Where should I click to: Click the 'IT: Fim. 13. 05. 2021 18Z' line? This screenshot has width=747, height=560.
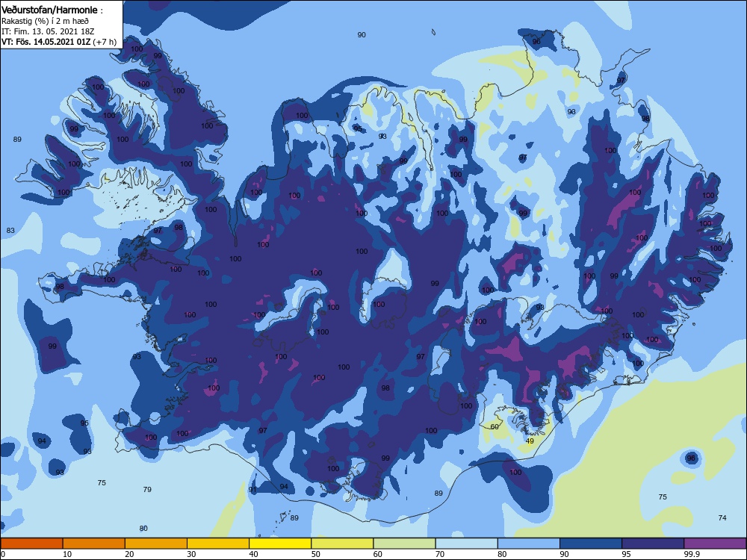point(48,31)
